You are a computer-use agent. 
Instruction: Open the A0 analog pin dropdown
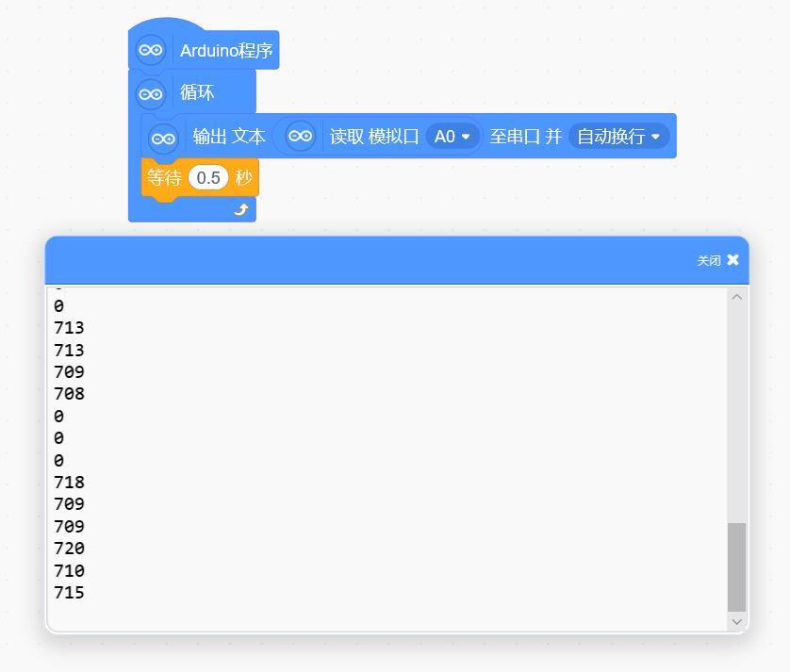pos(452,136)
